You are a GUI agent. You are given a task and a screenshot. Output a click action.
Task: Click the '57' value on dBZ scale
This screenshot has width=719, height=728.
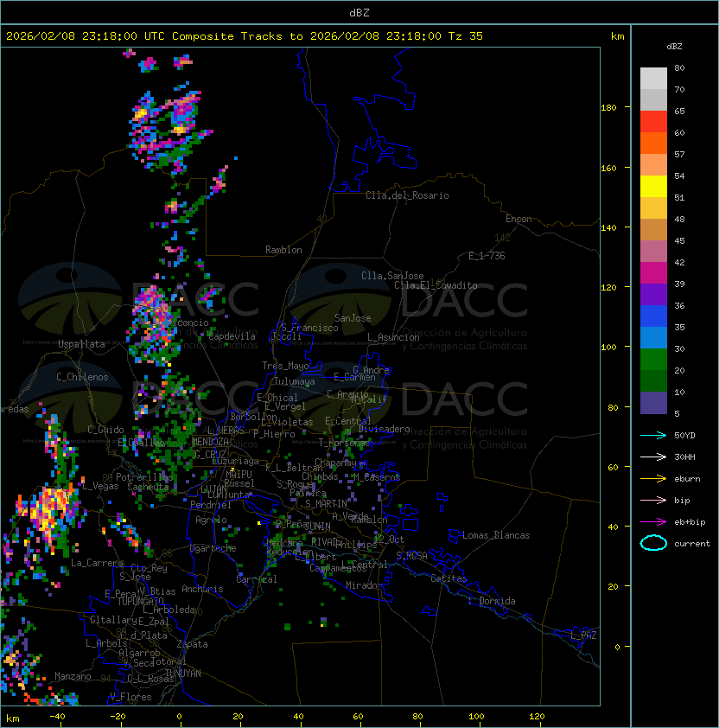point(679,154)
